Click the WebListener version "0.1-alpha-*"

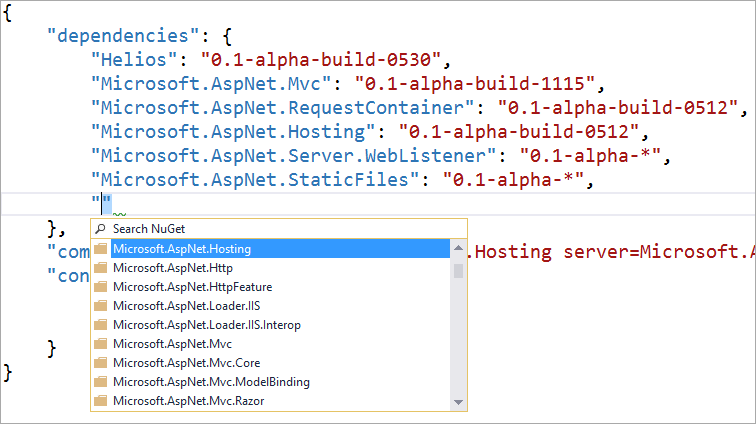click(x=591, y=156)
